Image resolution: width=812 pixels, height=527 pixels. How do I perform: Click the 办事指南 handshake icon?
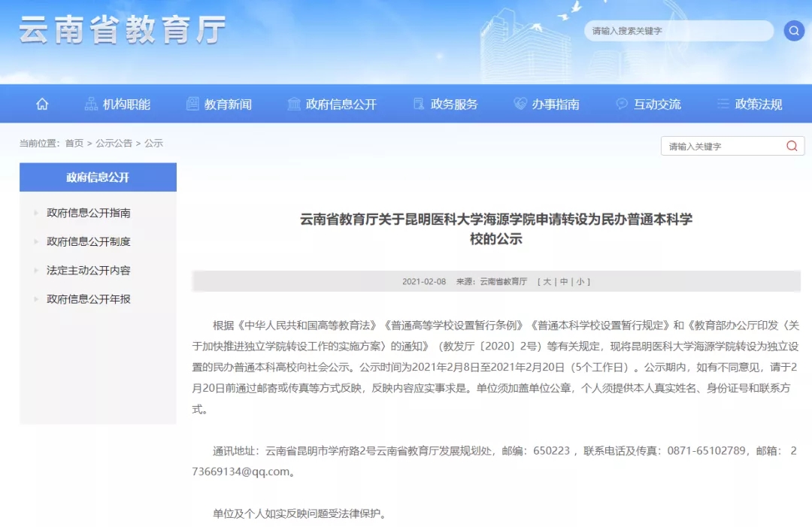520,104
